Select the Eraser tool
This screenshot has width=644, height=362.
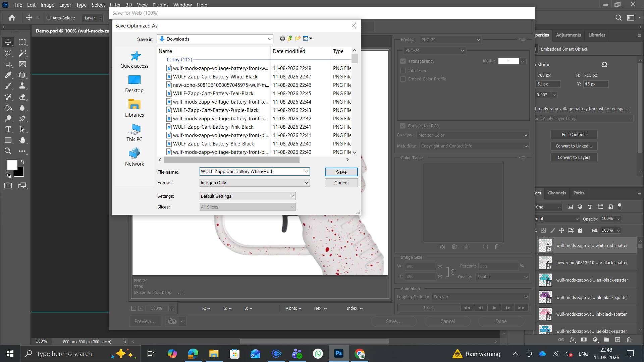point(22,97)
